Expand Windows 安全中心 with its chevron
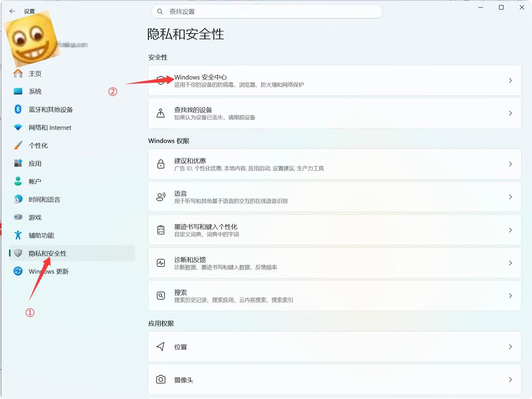Image resolution: width=532 pixels, height=399 pixels. pyautogui.click(x=510, y=80)
